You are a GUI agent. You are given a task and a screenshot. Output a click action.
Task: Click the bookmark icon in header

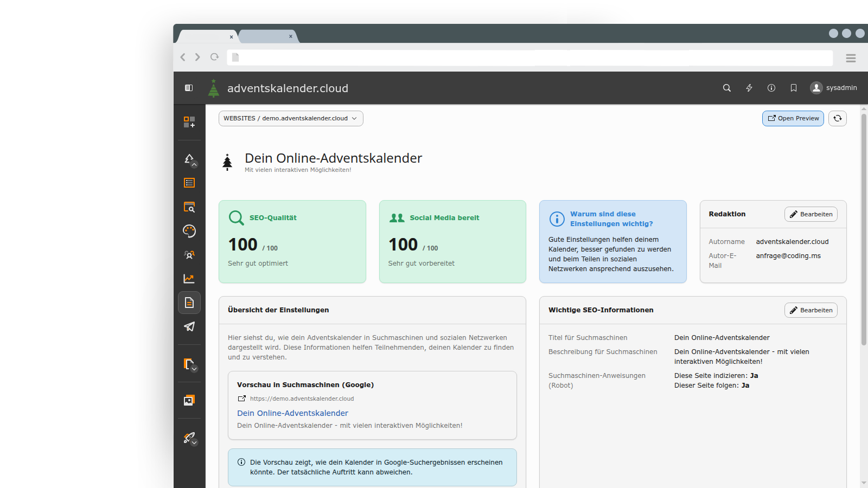794,88
